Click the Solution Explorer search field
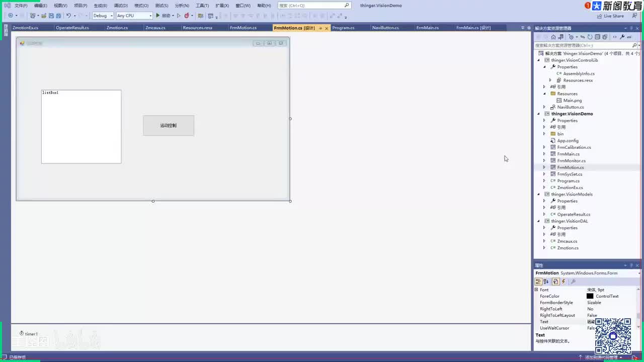This screenshot has height=362, width=644. [583, 45]
